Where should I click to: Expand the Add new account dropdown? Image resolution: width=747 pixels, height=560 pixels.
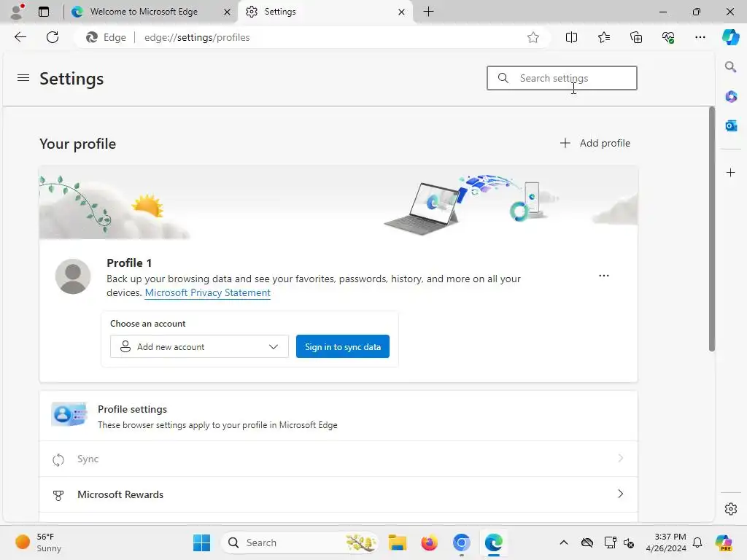click(199, 346)
